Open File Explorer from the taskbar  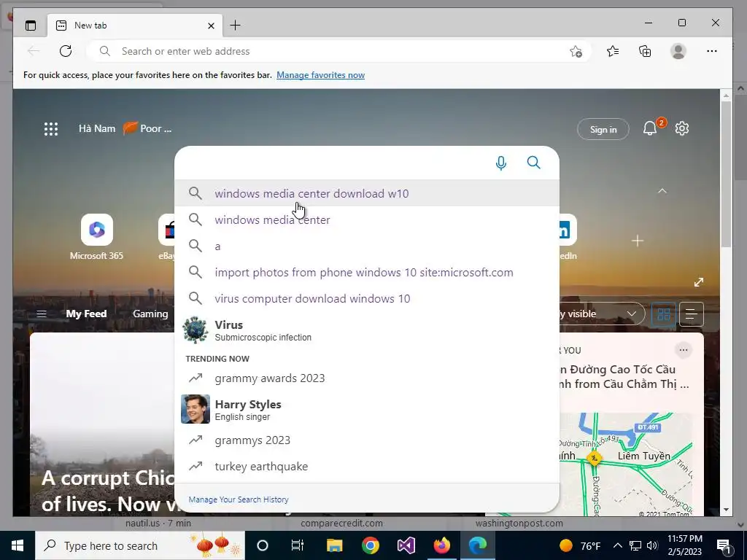pos(334,545)
